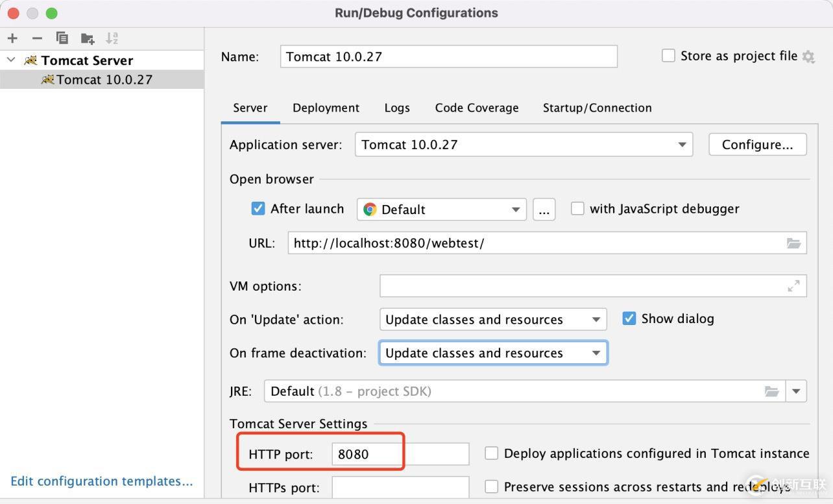Expand the VM options field arrows icon
Screen dimensions: 833x504
click(x=793, y=286)
